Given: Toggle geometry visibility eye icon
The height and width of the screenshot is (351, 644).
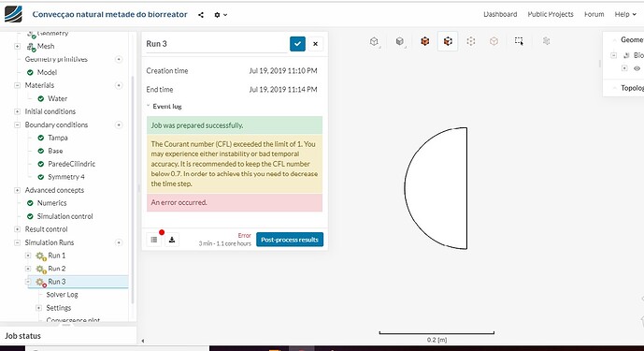Looking at the screenshot, I should click(637, 68).
